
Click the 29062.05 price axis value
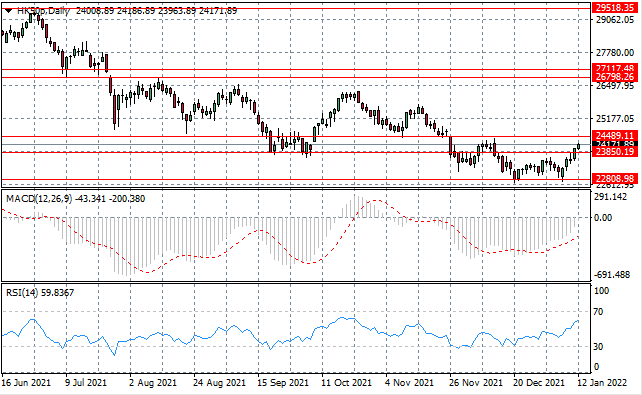tap(615, 20)
